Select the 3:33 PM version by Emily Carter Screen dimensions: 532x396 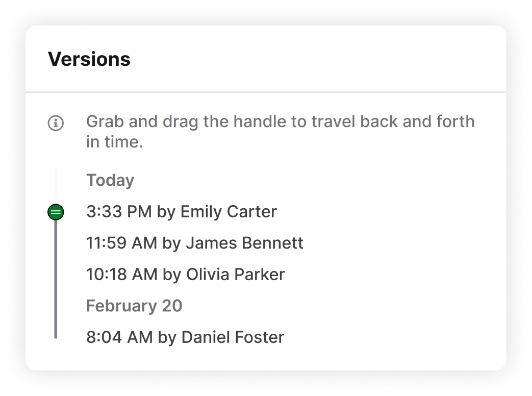[182, 212]
